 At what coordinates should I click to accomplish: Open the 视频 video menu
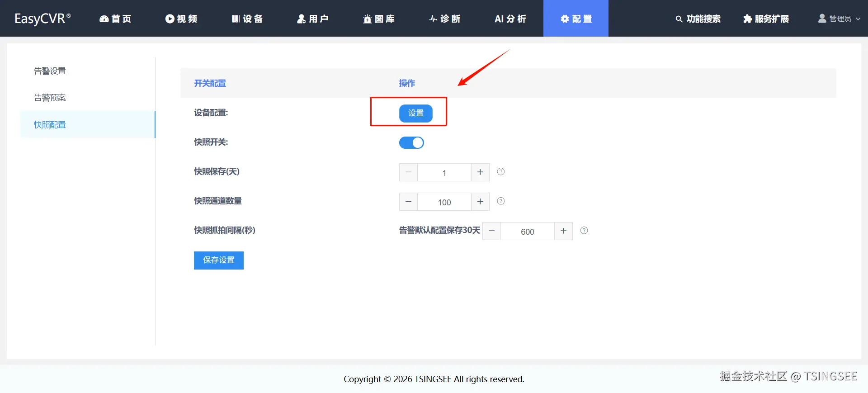click(181, 19)
